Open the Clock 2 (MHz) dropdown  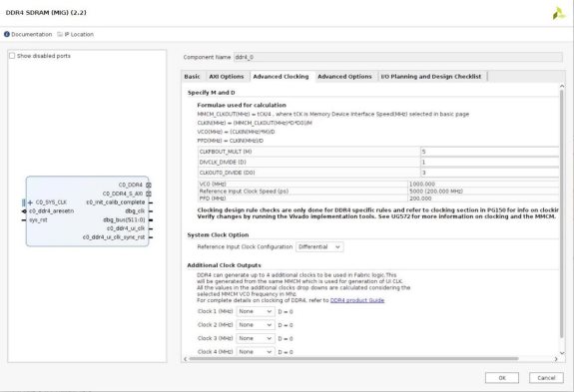click(256, 325)
